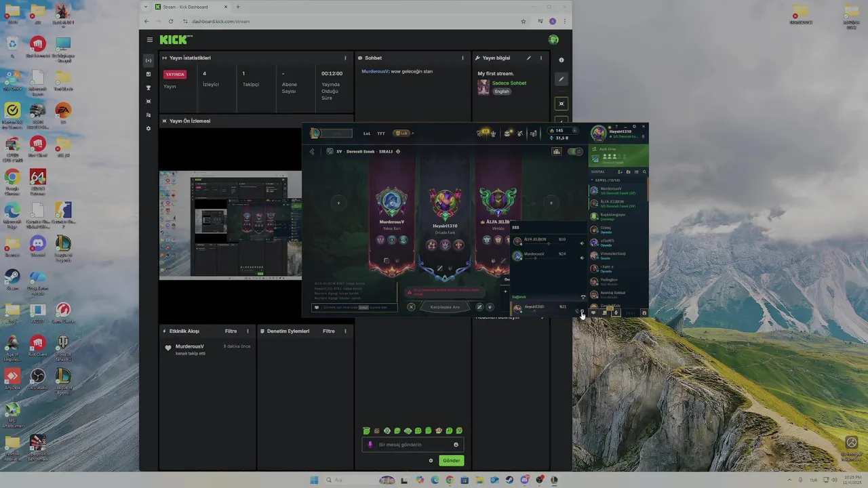Bookmark this page with the star icon
868x488 pixels.
click(x=524, y=21)
